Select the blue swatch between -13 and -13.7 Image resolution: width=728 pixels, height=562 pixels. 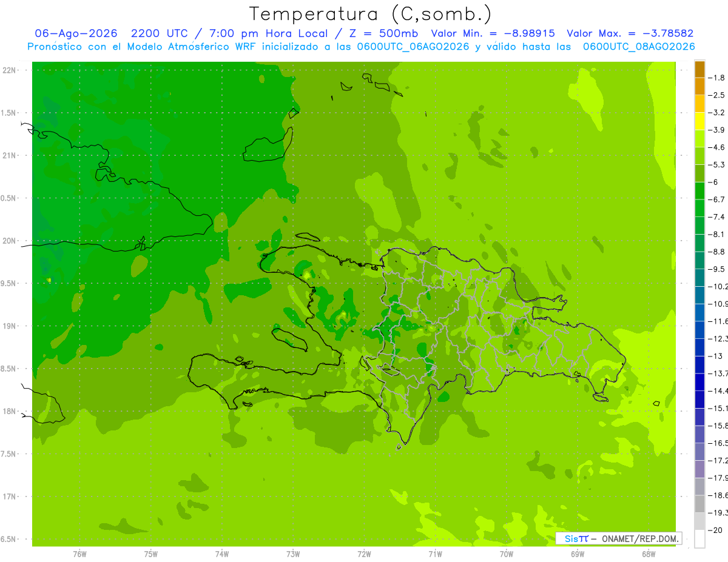point(699,364)
